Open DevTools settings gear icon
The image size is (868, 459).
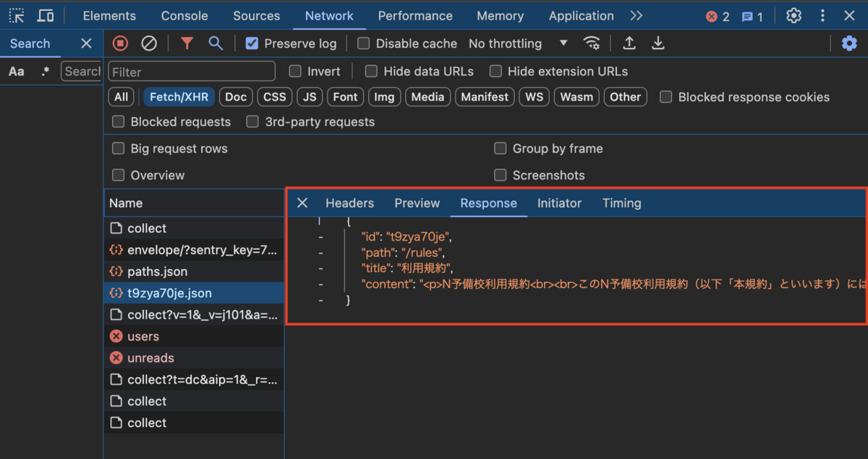point(793,15)
